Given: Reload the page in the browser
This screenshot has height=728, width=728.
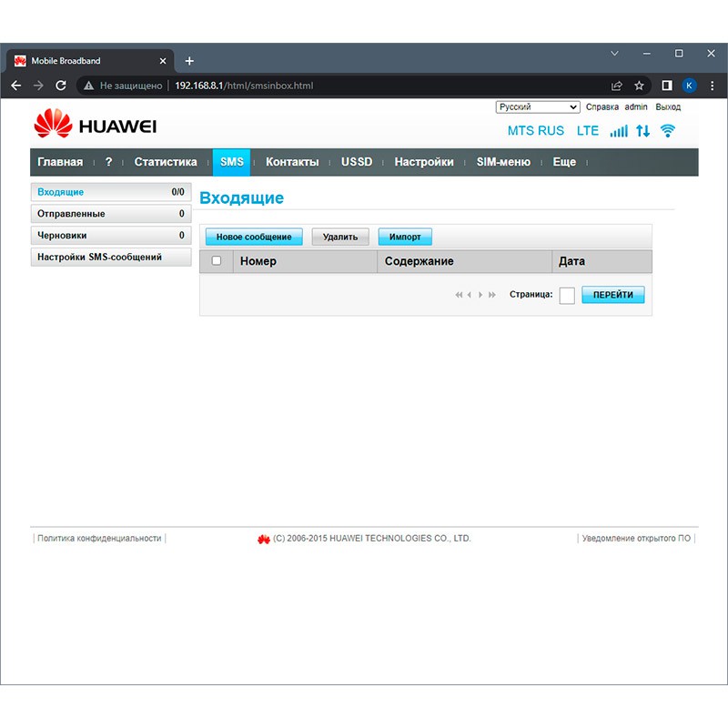Looking at the screenshot, I should tap(61, 86).
